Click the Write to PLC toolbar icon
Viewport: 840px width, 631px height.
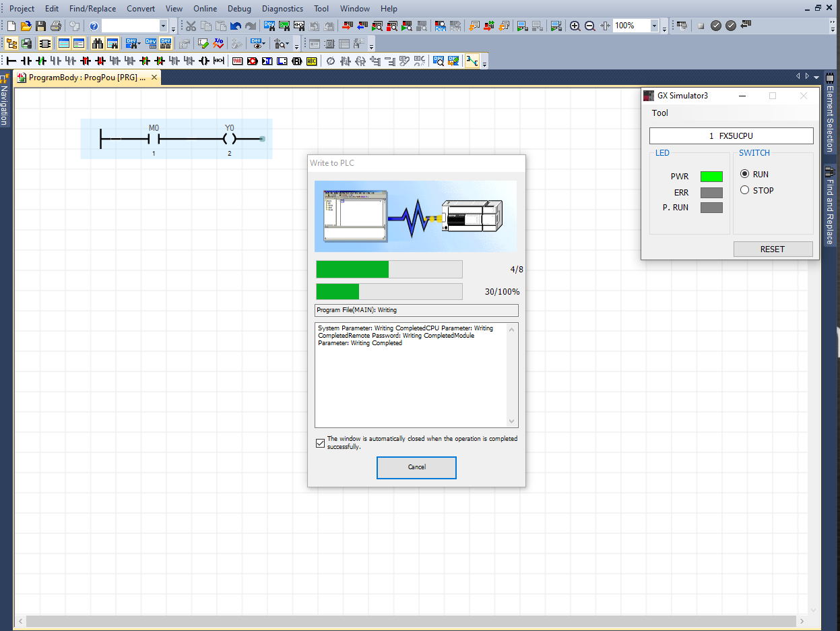pos(348,26)
